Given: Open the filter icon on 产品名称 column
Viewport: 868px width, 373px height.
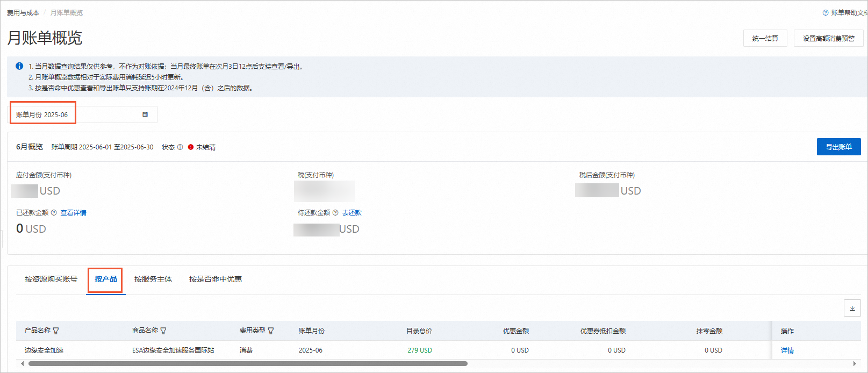Looking at the screenshot, I should click(56, 331).
